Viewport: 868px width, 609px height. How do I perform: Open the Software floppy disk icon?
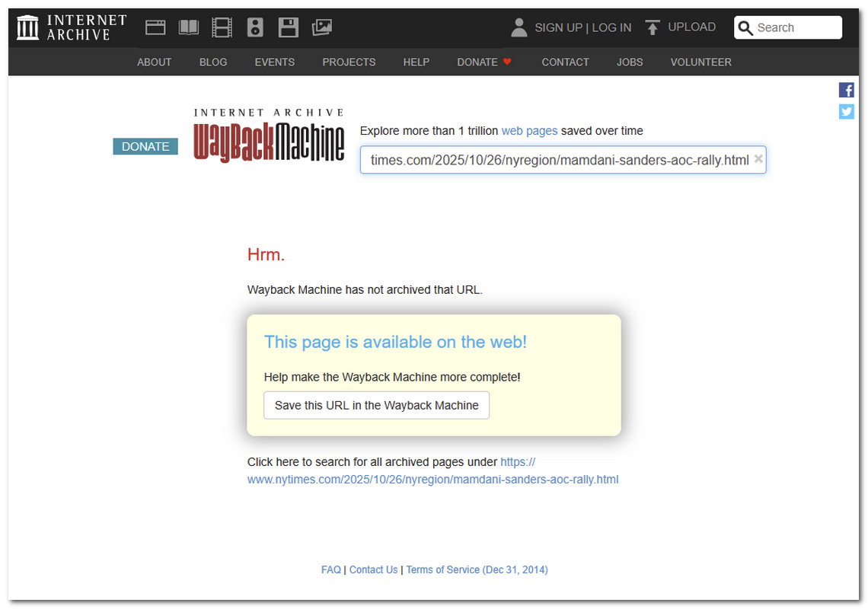(289, 27)
